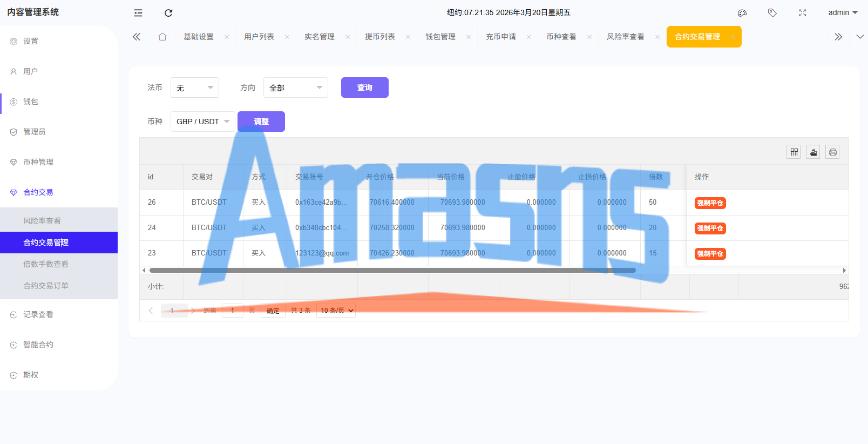The image size is (868, 444).
Task: Switch to the 提币列表 tab
Action: 380,37
